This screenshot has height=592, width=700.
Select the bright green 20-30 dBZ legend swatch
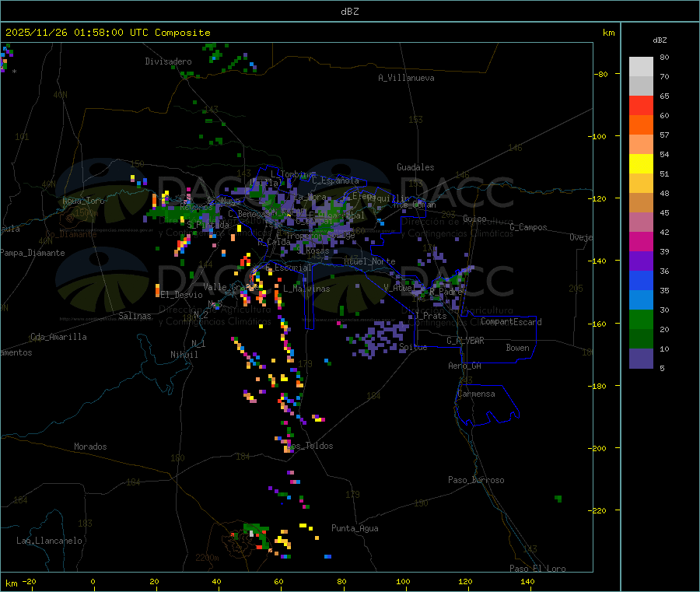641,319
